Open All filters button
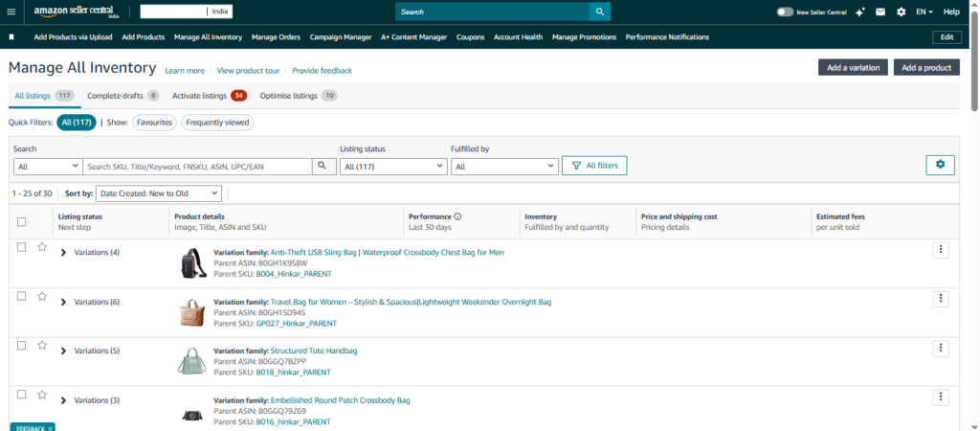The height and width of the screenshot is (431, 980). (594, 166)
